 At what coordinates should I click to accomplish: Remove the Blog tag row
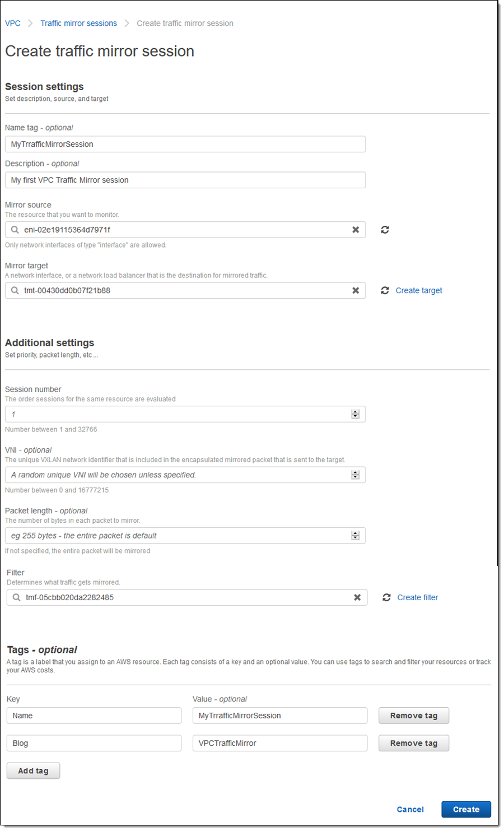(x=413, y=743)
